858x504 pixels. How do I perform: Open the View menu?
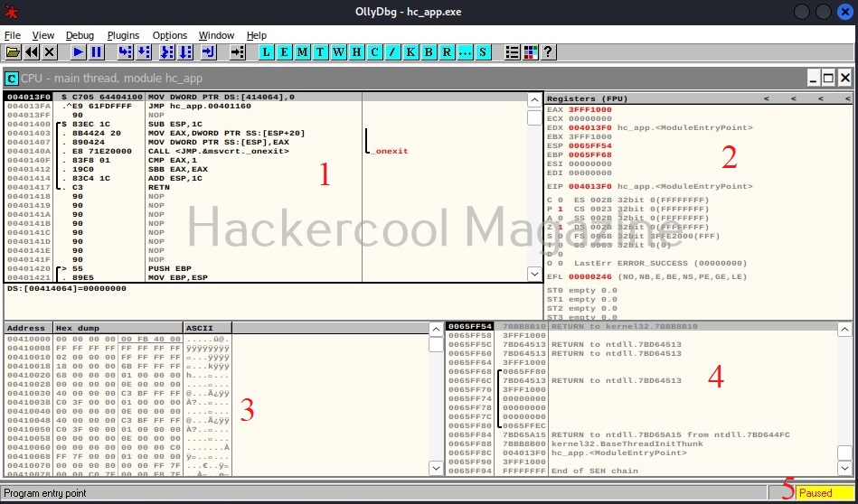43,35
